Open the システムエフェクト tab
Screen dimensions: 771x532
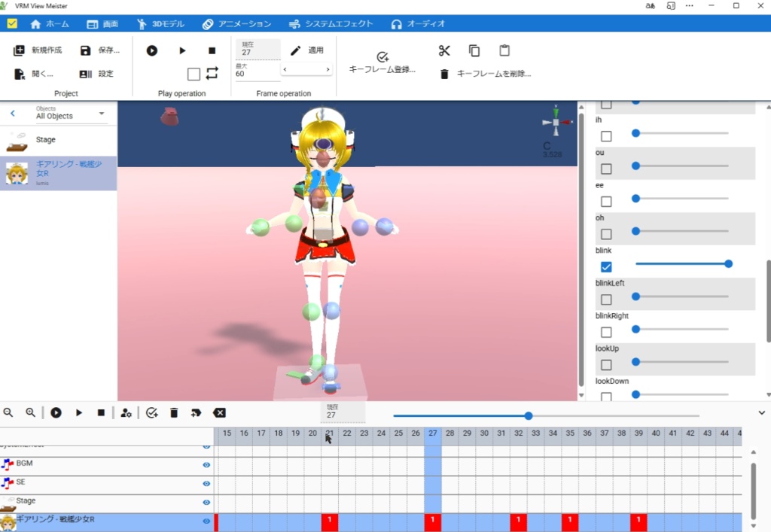pyautogui.click(x=331, y=23)
